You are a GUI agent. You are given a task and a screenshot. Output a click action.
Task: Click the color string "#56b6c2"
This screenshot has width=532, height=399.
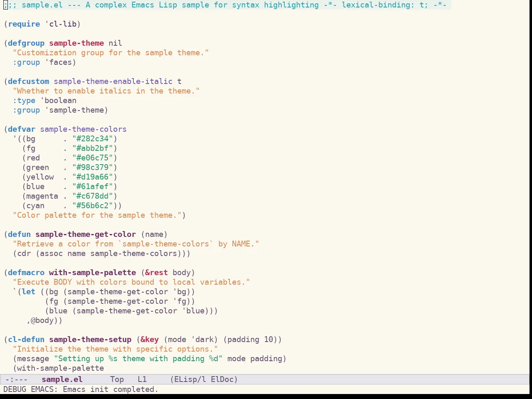92,206
